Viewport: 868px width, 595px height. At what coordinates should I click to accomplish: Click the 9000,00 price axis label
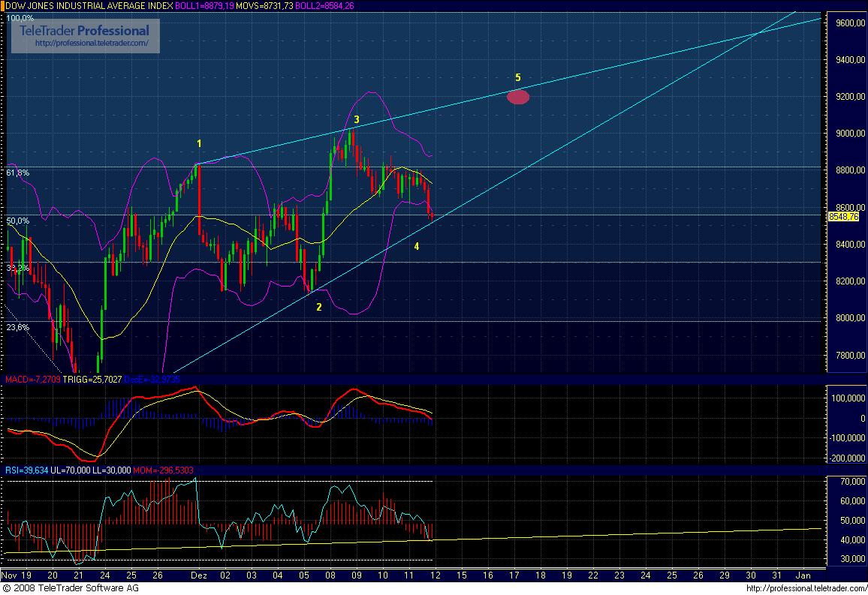pyautogui.click(x=851, y=134)
